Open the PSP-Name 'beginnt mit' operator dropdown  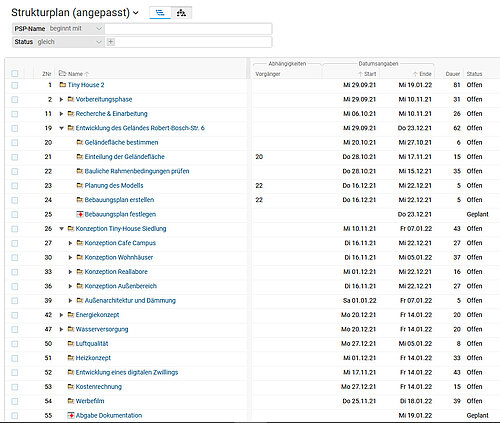click(99, 29)
